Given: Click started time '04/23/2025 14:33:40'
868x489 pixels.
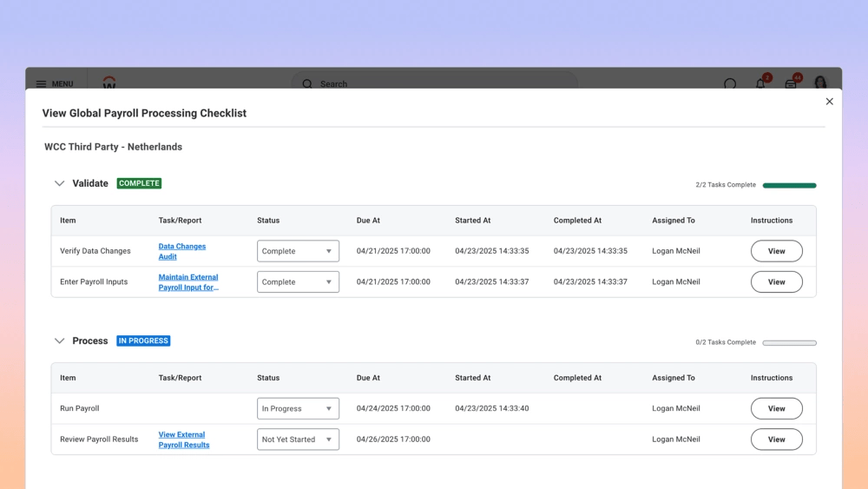Looking at the screenshot, I should coord(491,409).
